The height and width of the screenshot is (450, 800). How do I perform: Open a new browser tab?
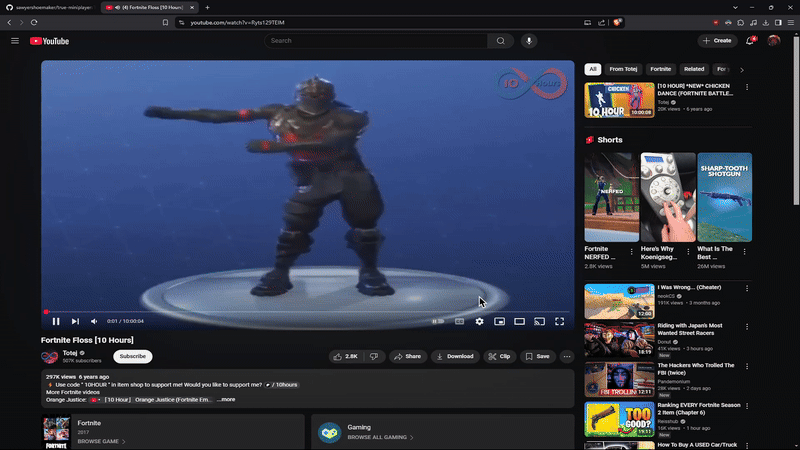(207, 8)
